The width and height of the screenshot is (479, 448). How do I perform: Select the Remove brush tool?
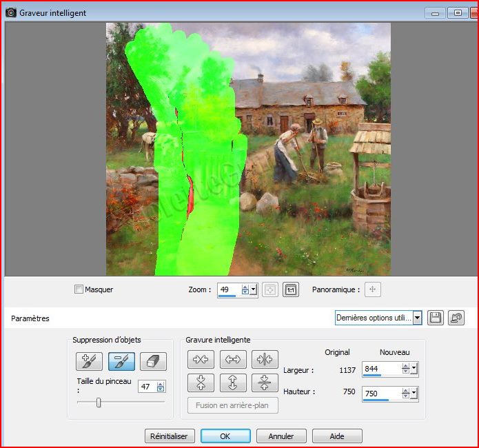click(x=121, y=360)
